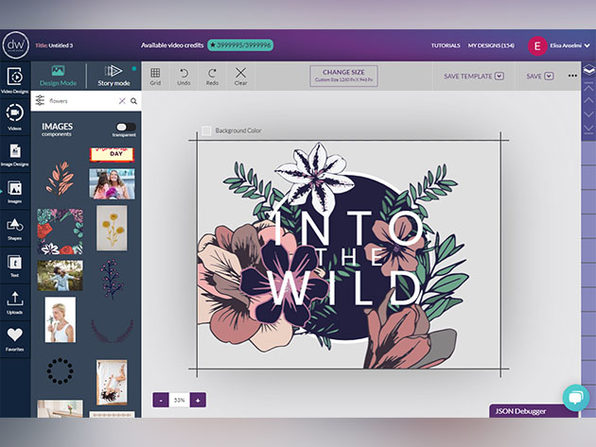The width and height of the screenshot is (596, 447).
Task: Click the Change Size button
Action: click(x=344, y=76)
